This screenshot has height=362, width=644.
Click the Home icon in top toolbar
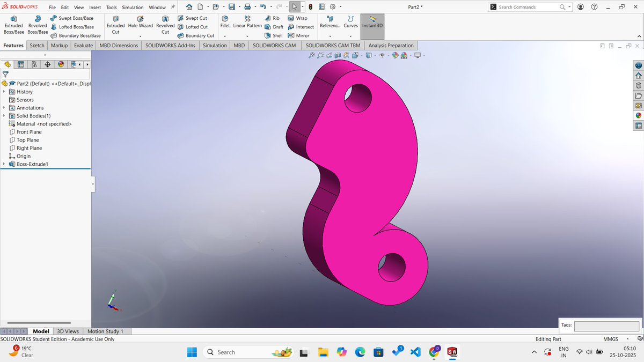pyautogui.click(x=189, y=7)
